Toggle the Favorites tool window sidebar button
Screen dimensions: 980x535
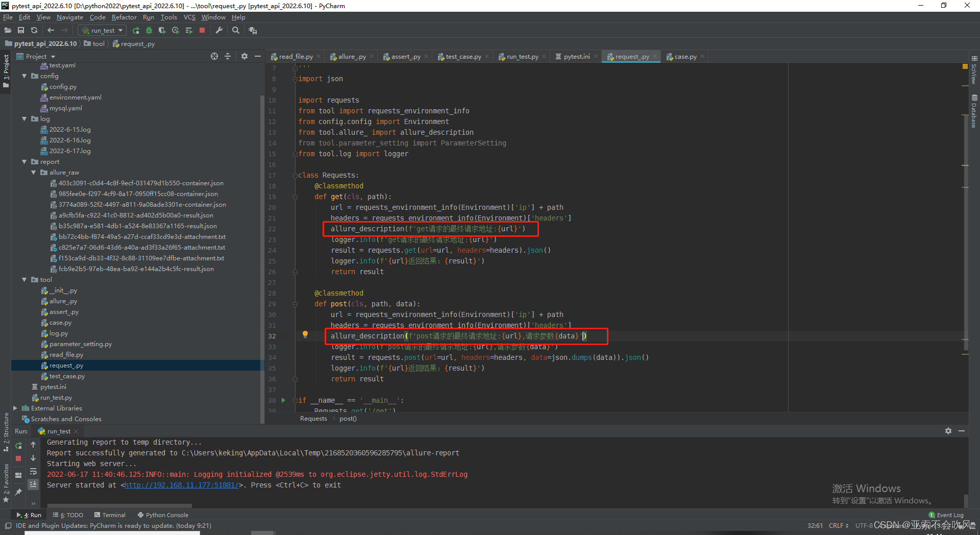click(x=6, y=483)
